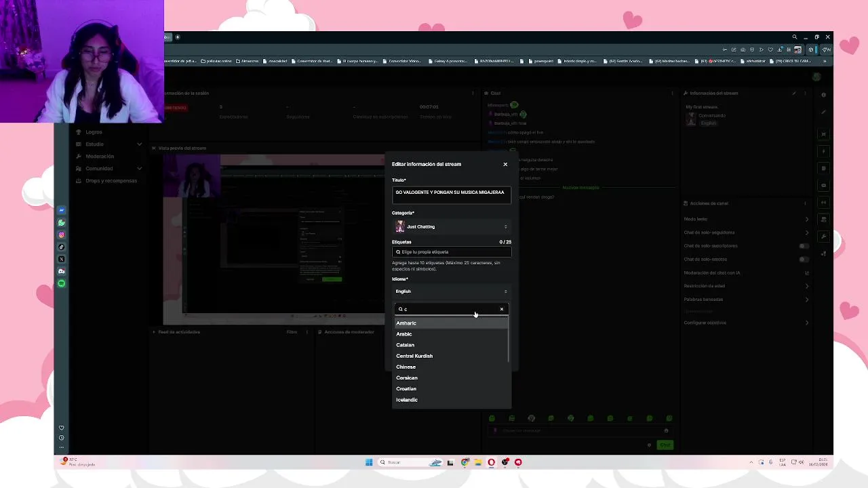The width and height of the screenshot is (868, 488).
Task: Open the Filtro button in activity feed
Action: click(x=292, y=332)
